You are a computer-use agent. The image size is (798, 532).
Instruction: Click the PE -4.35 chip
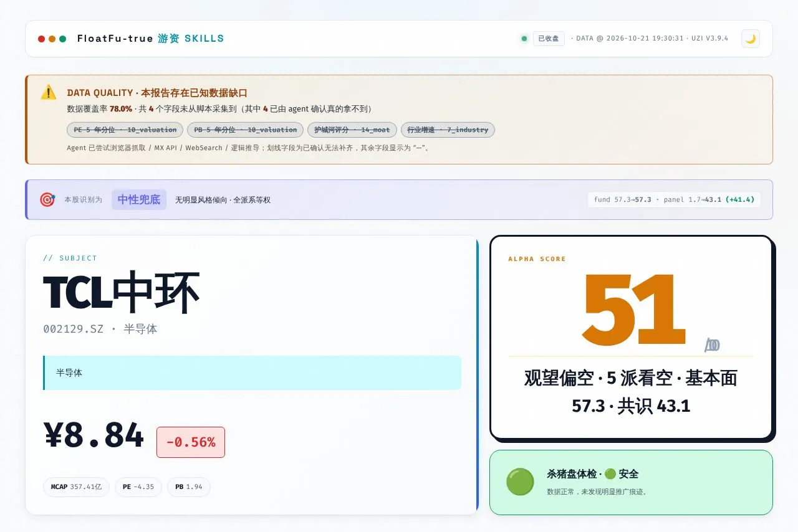click(138, 487)
